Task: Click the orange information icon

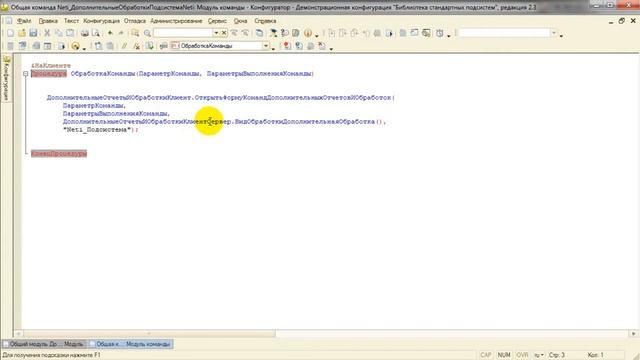Action: pyautogui.click(x=308, y=33)
